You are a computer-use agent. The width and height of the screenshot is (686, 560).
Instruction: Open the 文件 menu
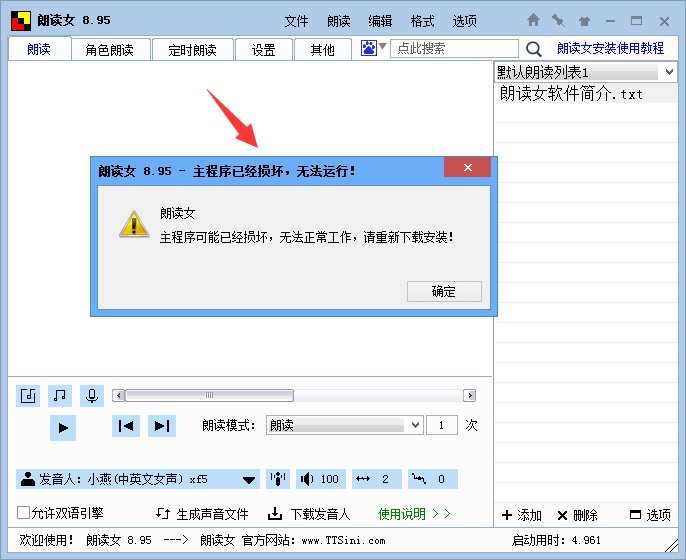tap(296, 21)
